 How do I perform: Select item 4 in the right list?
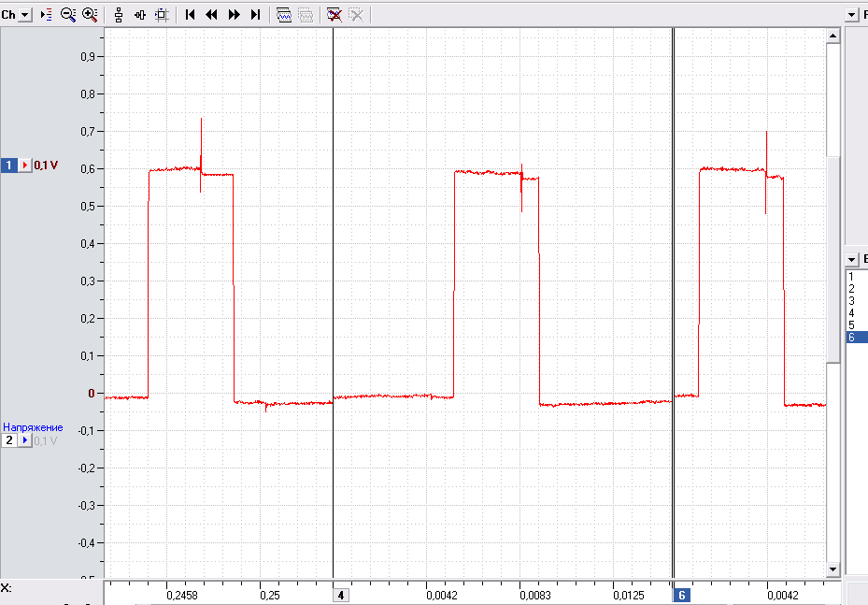pos(857,313)
